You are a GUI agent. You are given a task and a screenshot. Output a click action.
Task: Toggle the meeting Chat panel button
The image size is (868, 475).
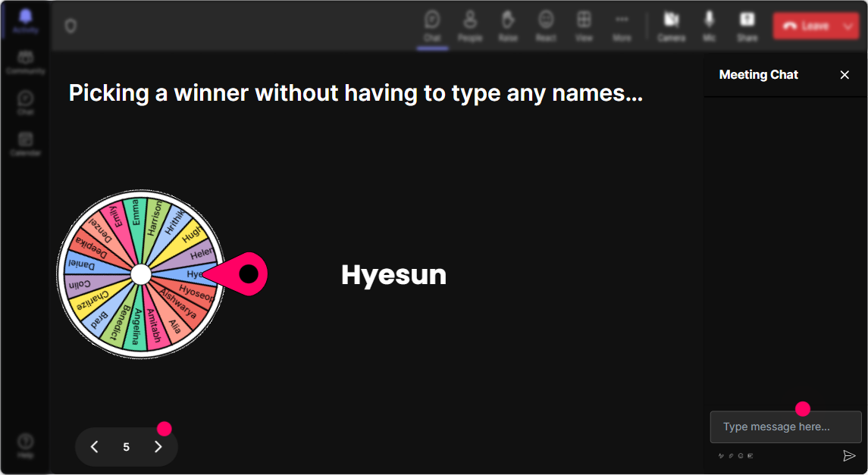point(432,26)
